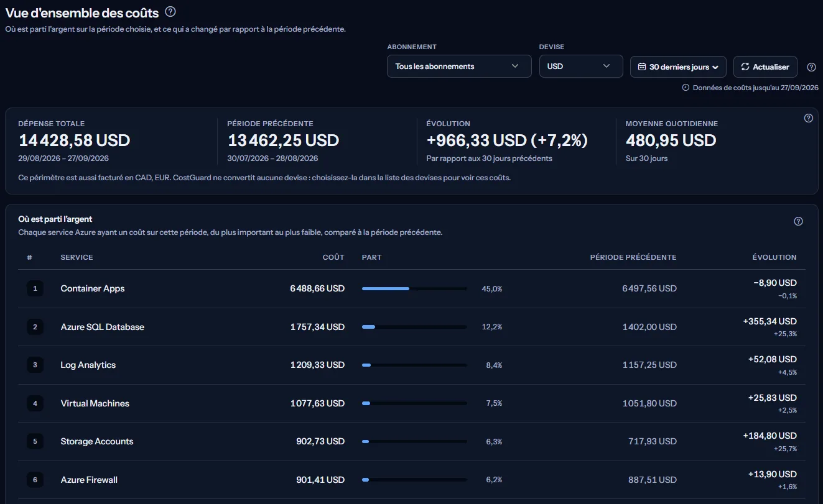Click the calendar icon in date range button

(x=642, y=67)
